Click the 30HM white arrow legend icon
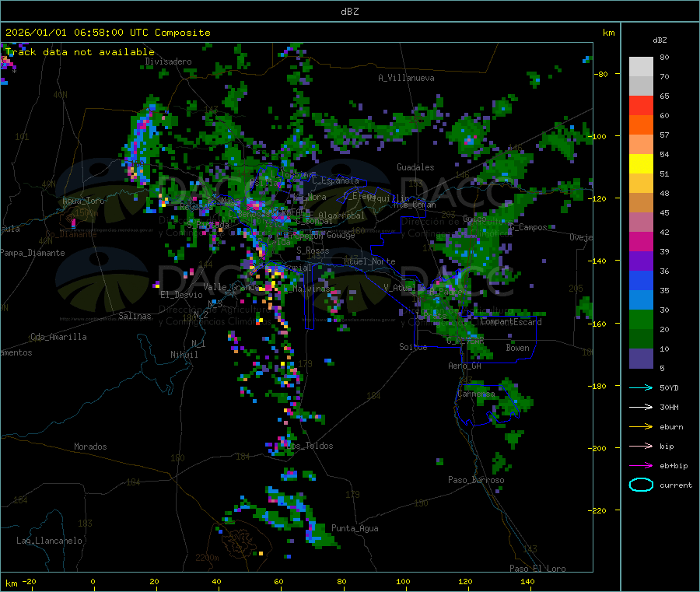This screenshot has width=700, height=592. (x=641, y=407)
